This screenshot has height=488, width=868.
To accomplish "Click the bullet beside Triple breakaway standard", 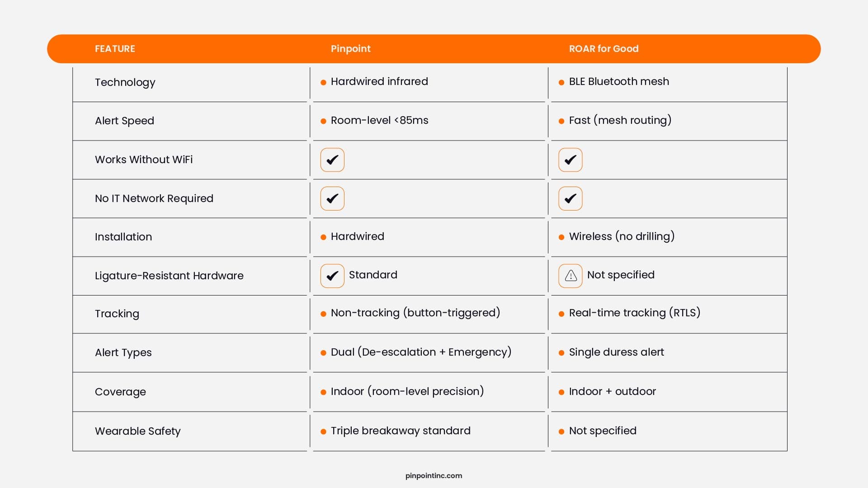I will [x=323, y=432].
